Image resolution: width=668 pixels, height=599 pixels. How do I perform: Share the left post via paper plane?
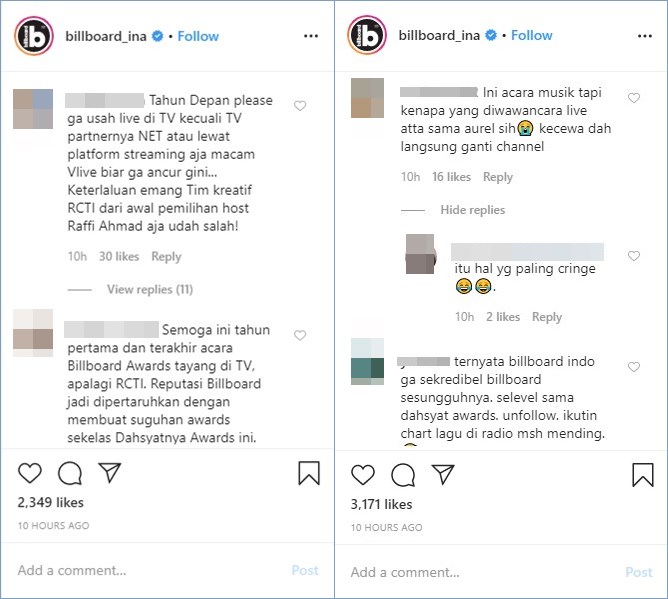click(109, 472)
